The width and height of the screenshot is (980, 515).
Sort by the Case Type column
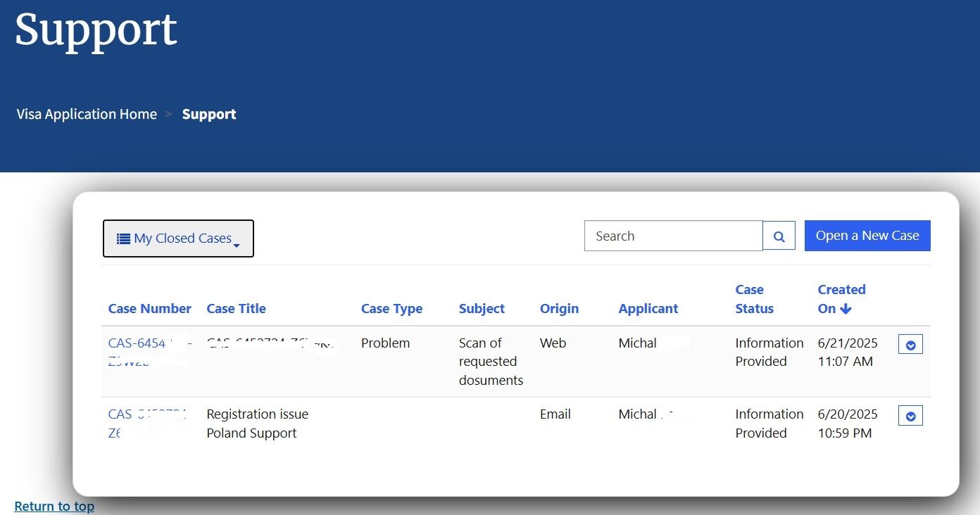pyautogui.click(x=391, y=308)
